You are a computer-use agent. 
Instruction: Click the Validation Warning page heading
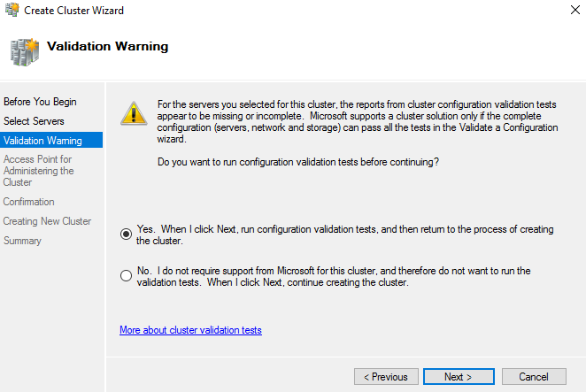107,46
